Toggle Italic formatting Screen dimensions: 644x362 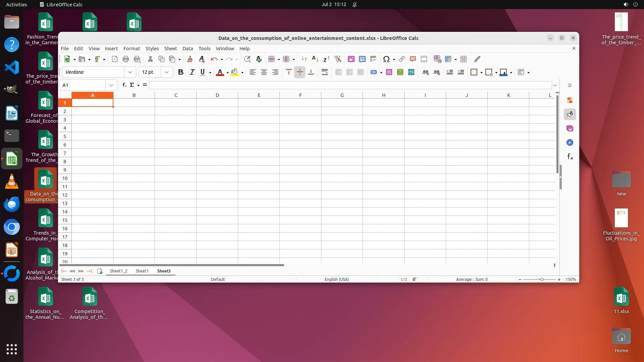192,72
